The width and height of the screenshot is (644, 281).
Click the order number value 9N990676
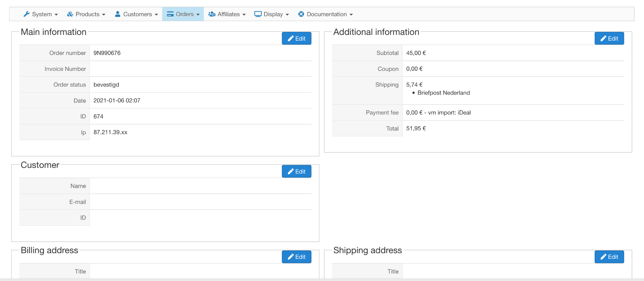[x=107, y=53]
